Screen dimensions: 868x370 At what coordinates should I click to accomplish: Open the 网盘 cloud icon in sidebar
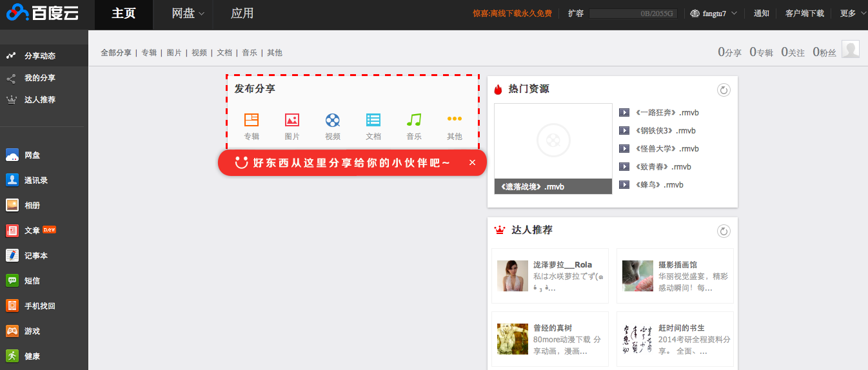tap(12, 155)
